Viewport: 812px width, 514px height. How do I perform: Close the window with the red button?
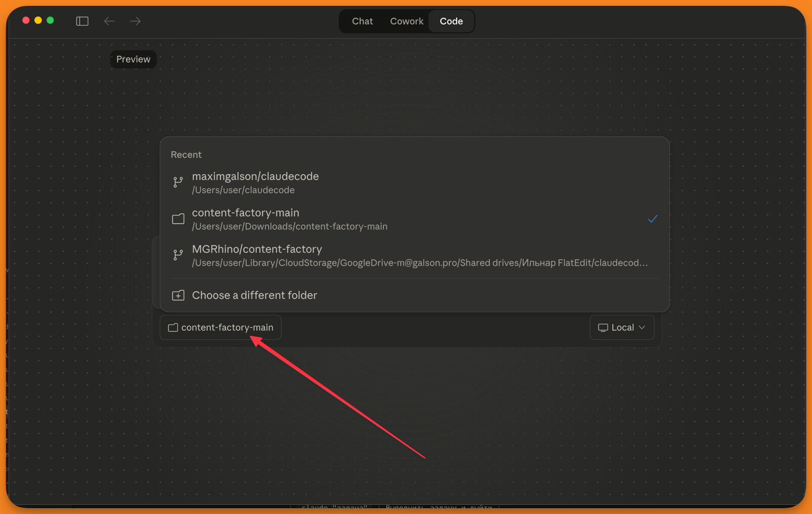tap(26, 21)
